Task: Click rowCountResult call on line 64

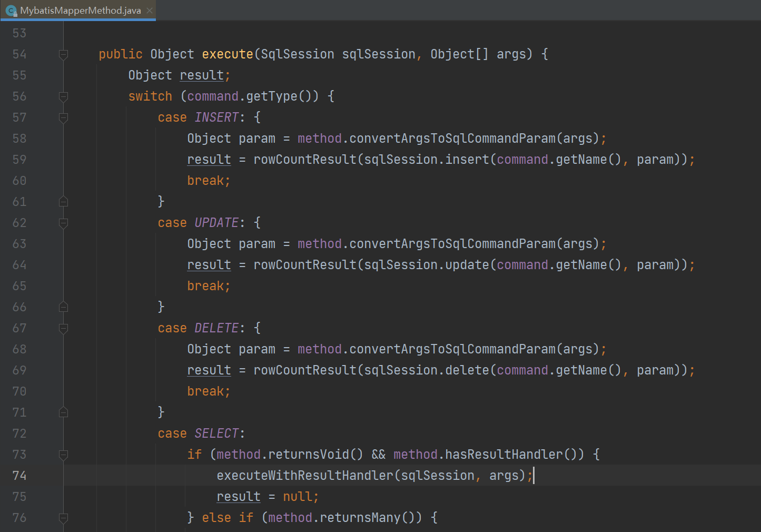Action: click(x=305, y=265)
